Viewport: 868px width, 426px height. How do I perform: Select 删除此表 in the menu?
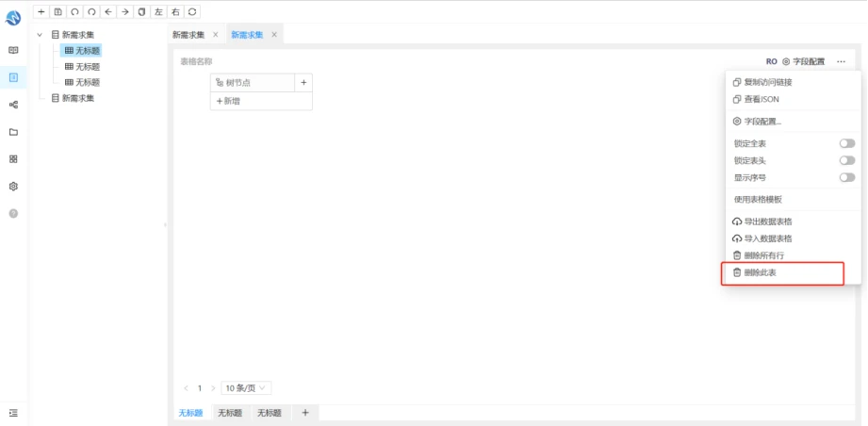(x=794, y=272)
